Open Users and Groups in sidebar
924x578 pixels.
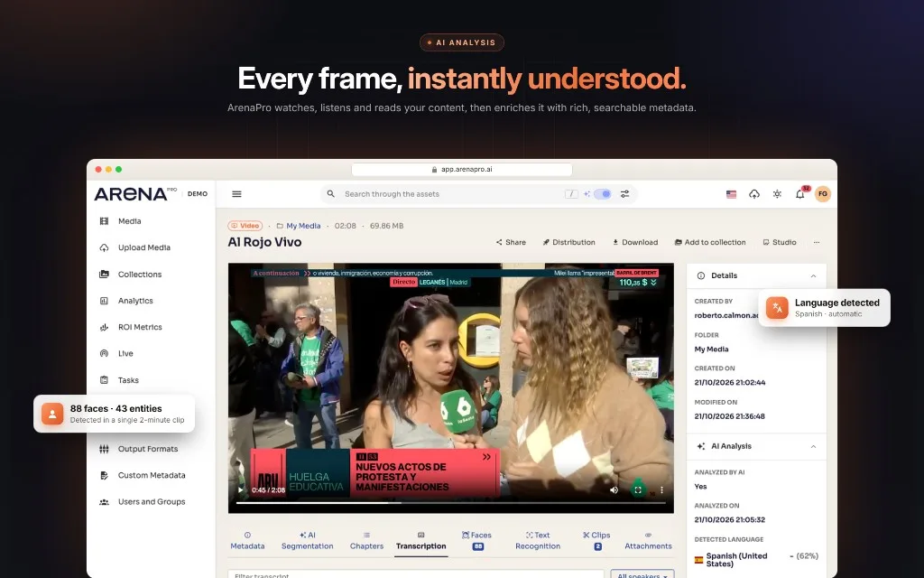tap(142, 502)
